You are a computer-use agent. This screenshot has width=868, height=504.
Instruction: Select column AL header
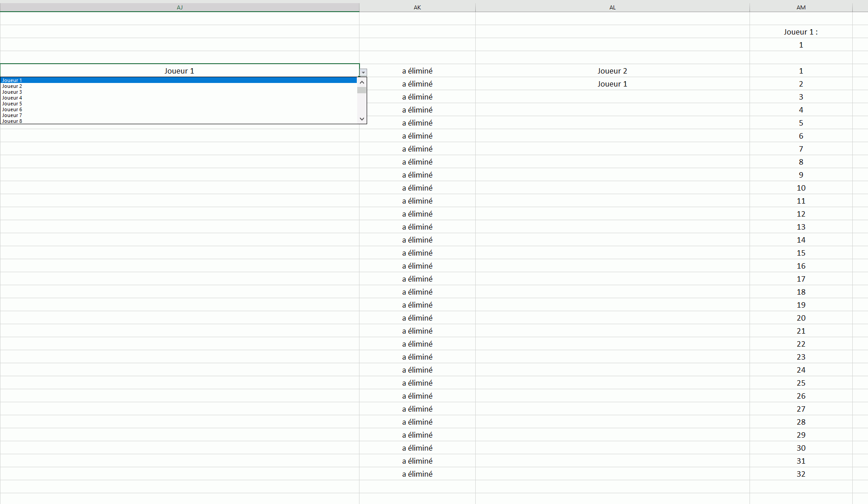pos(612,7)
